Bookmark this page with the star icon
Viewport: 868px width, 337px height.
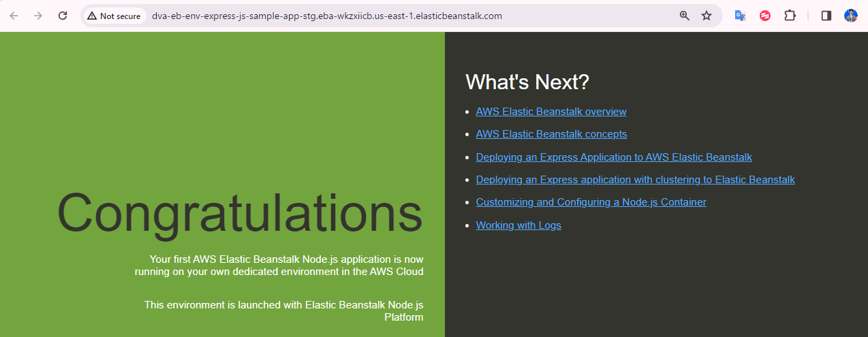click(707, 16)
